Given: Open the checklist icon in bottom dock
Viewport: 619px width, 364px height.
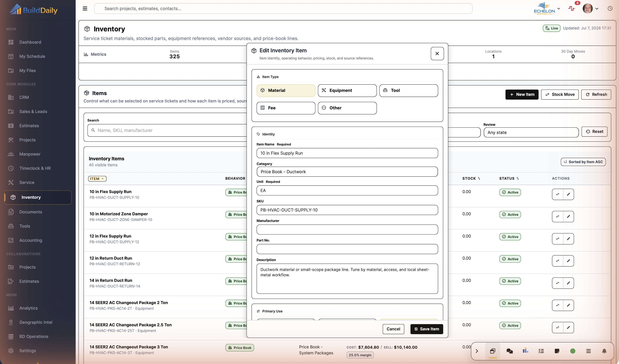Looking at the screenshot, I should pos(541,351).
